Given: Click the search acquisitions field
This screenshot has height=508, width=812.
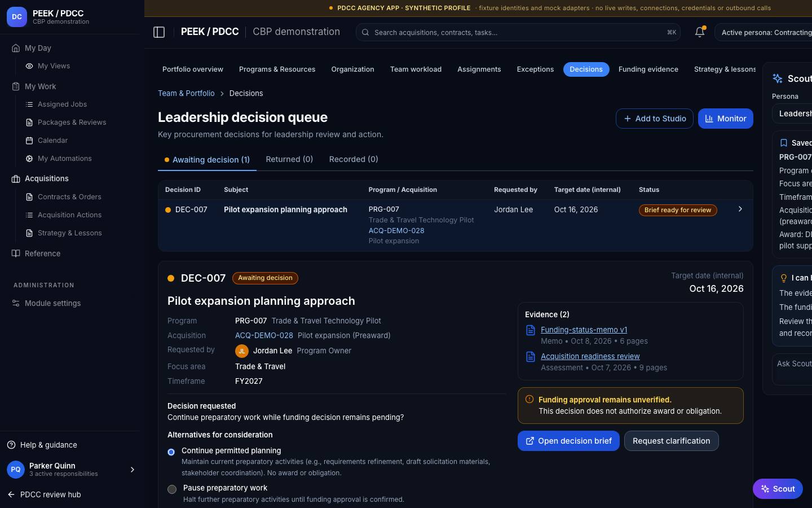Looking at the screenshot, I should [x=518, y=32].
